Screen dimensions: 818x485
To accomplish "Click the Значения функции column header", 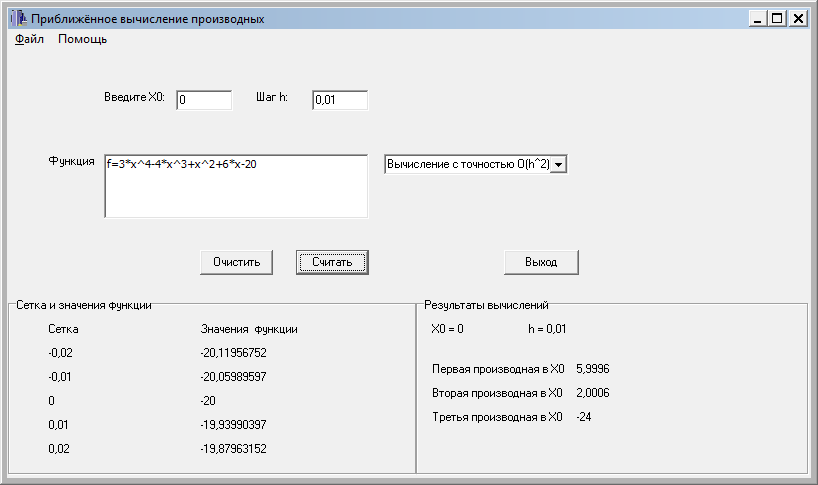I will [x=249, y=329].
